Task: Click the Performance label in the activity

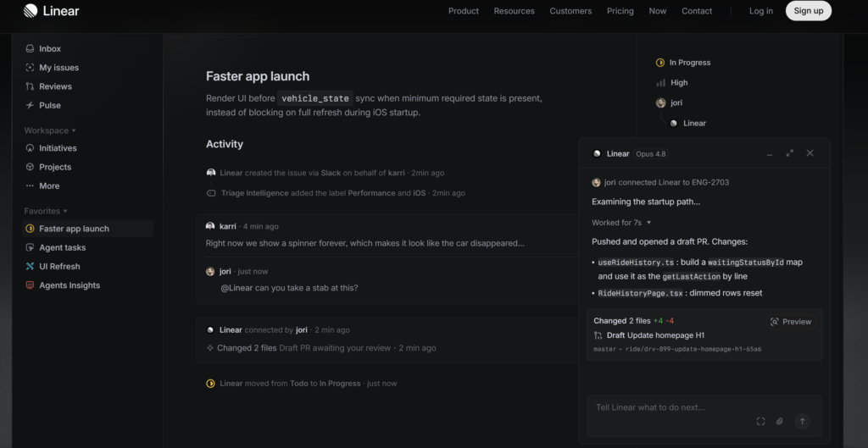Action: (x=371, y=193)
